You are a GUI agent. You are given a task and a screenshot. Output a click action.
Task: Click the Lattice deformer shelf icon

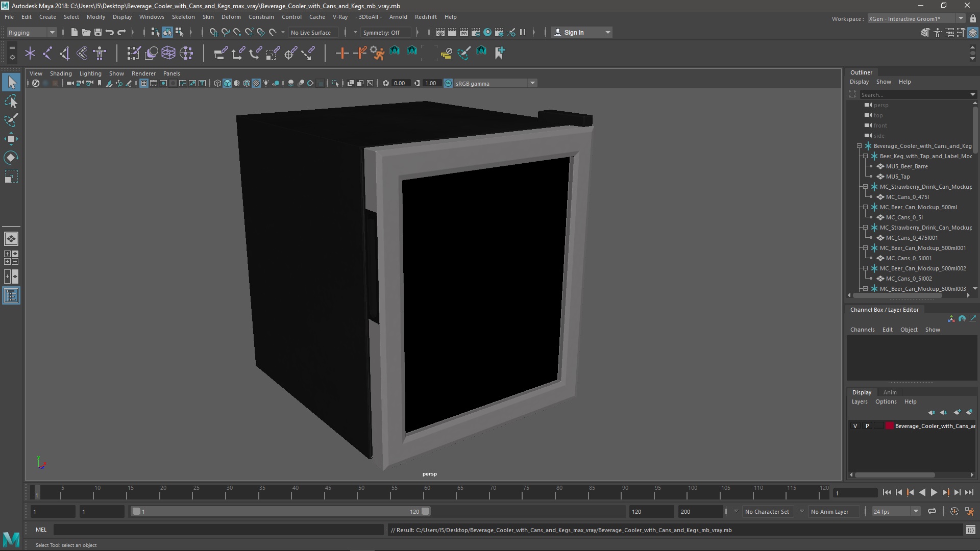click(168, 53)
